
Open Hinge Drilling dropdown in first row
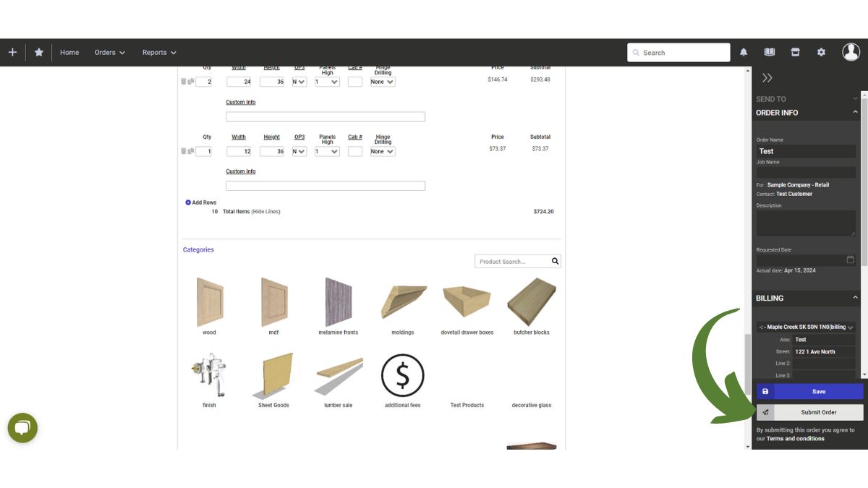382,82
